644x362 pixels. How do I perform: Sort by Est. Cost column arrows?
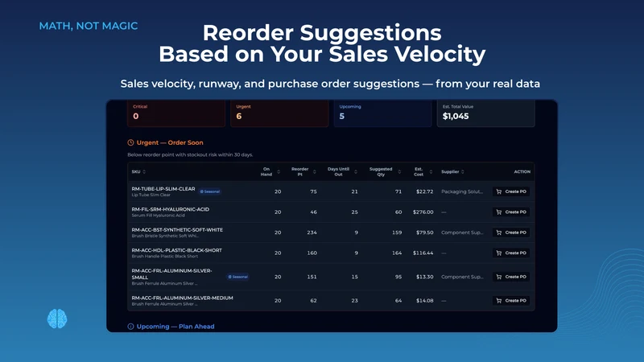pyautogui.click(x=431, y=171)
